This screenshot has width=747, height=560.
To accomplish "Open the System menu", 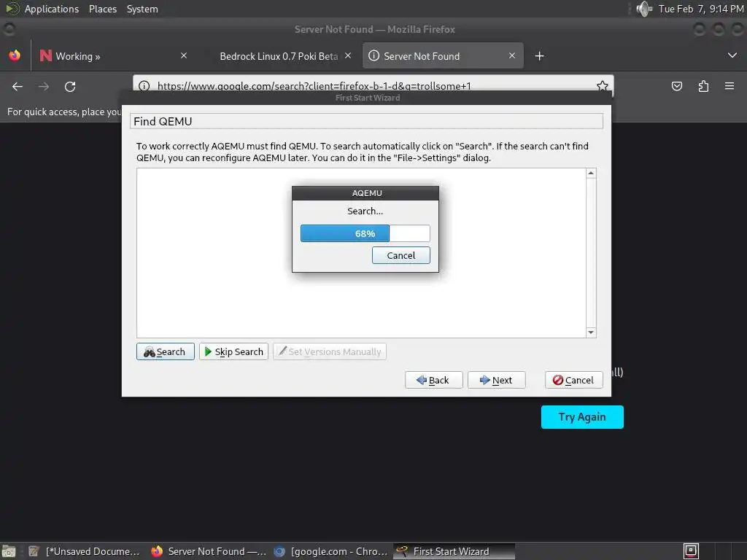I will (x=142, y=9).
